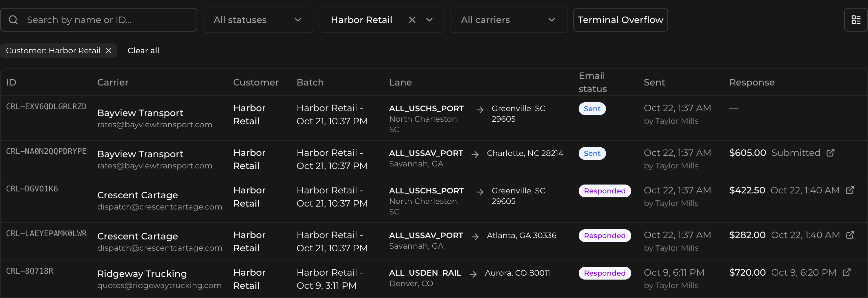This screenshot has width=868, height=298.
Task: Select row ID CRL-EXV6QDLGRLRZD
Action: [x=46, y=107]
